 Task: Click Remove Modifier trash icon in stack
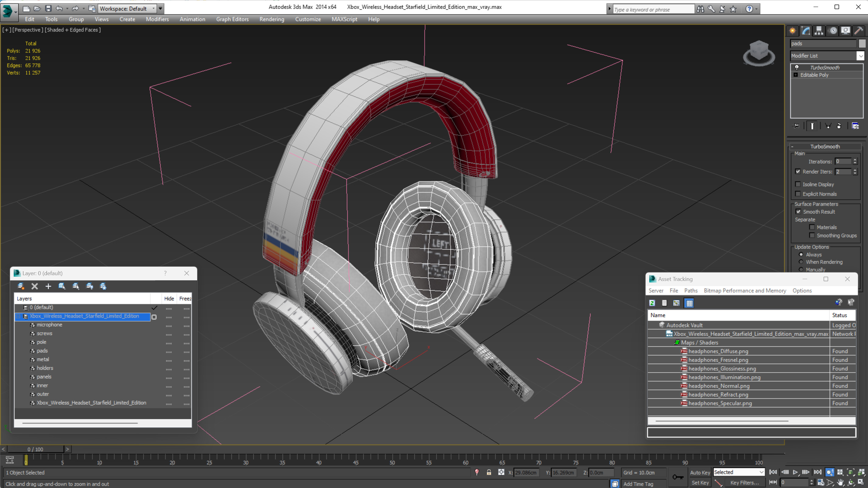click(x=839, y=126)
